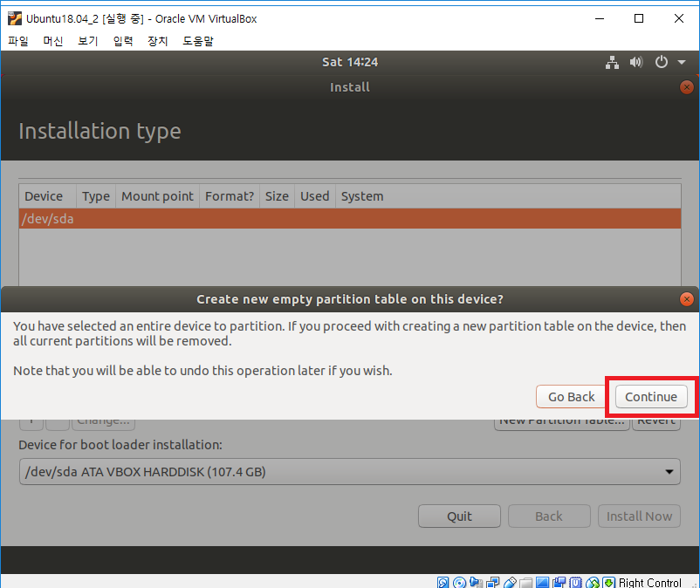
Task: Open the 입력 menu
Action: [123, 41]
